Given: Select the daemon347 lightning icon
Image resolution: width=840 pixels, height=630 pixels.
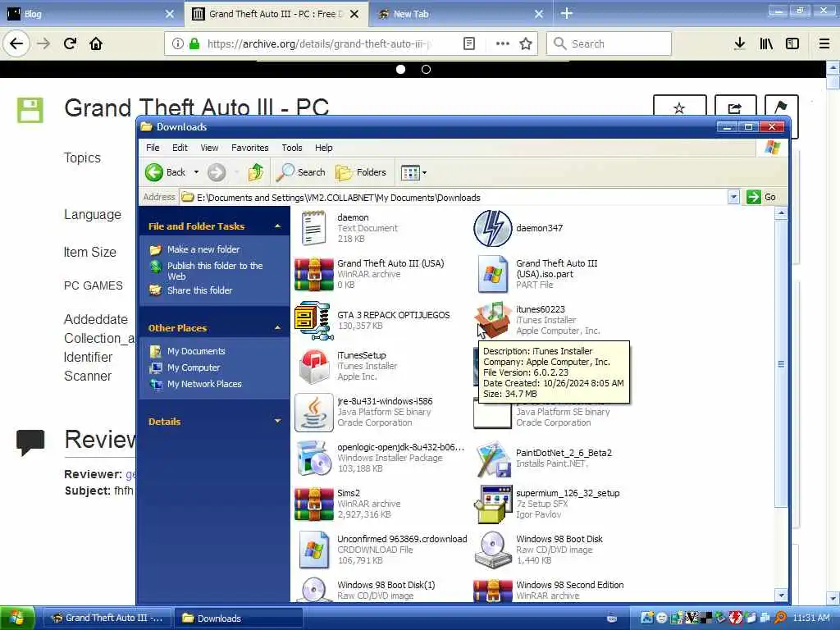Looking at the screenshot, I should tap(492, 228).
